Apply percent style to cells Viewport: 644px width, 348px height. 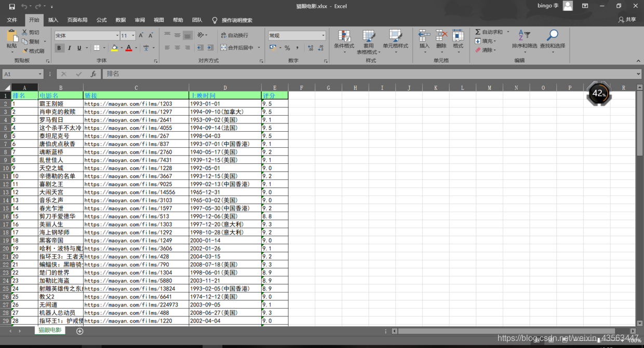pos(287,48)
